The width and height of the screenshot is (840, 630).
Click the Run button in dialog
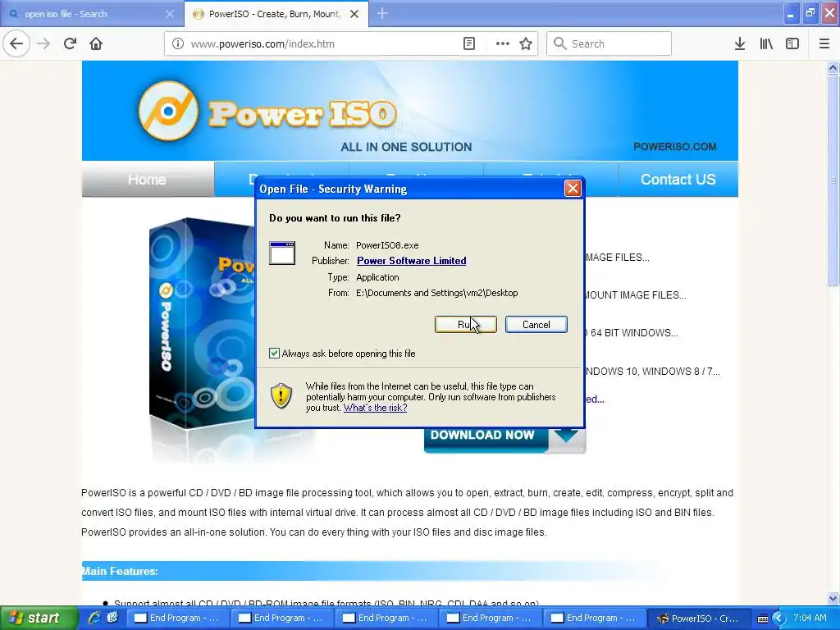pos(466,324)
